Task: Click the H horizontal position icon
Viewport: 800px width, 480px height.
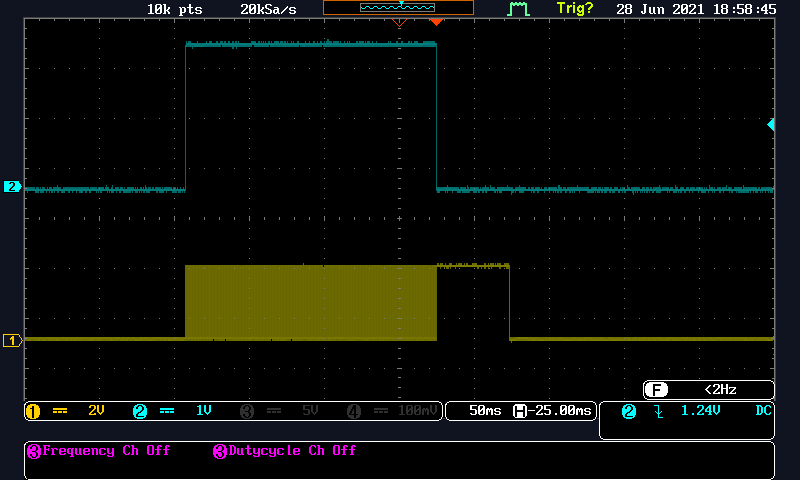Action: tap(519, 411)
